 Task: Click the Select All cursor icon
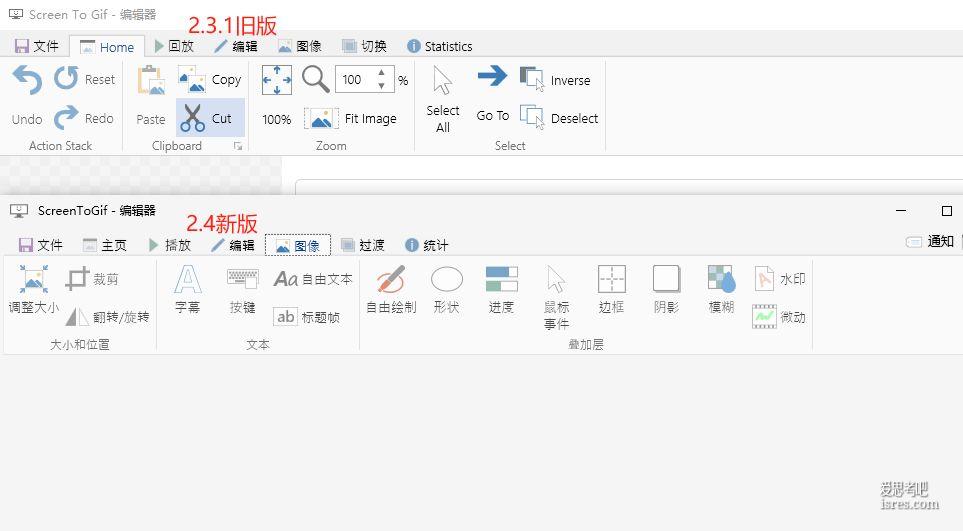(x=442, y=80)
